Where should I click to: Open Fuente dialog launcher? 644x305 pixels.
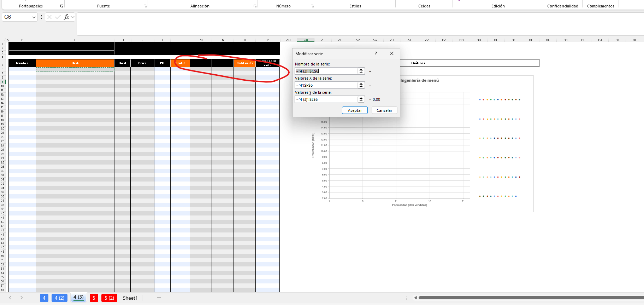pos(145,6)
